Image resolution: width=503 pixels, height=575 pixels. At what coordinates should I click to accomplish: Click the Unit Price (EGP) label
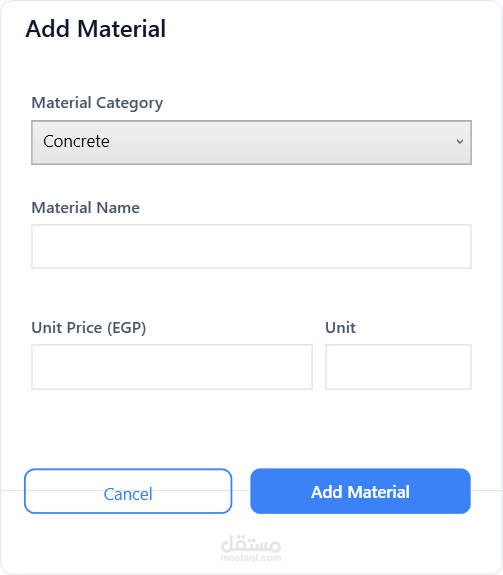click(89, 328)
